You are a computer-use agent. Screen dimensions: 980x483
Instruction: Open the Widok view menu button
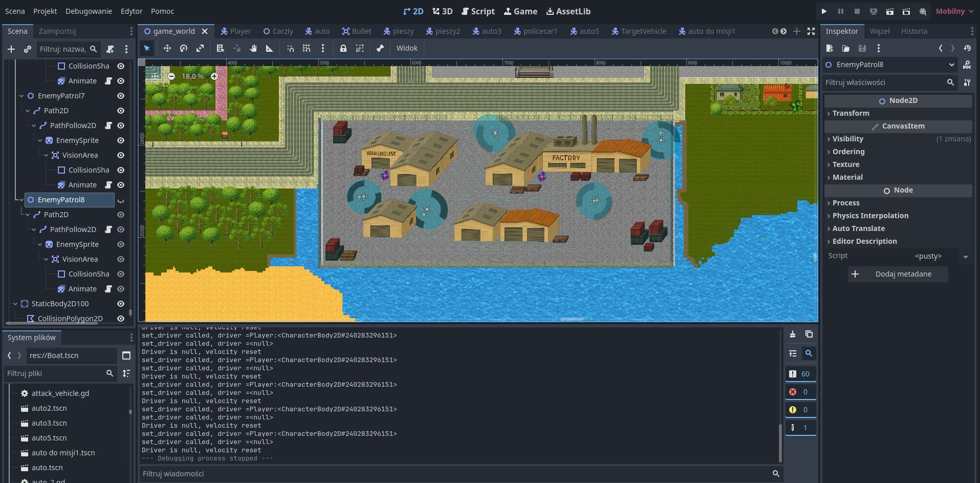click(x=407, y=48)
